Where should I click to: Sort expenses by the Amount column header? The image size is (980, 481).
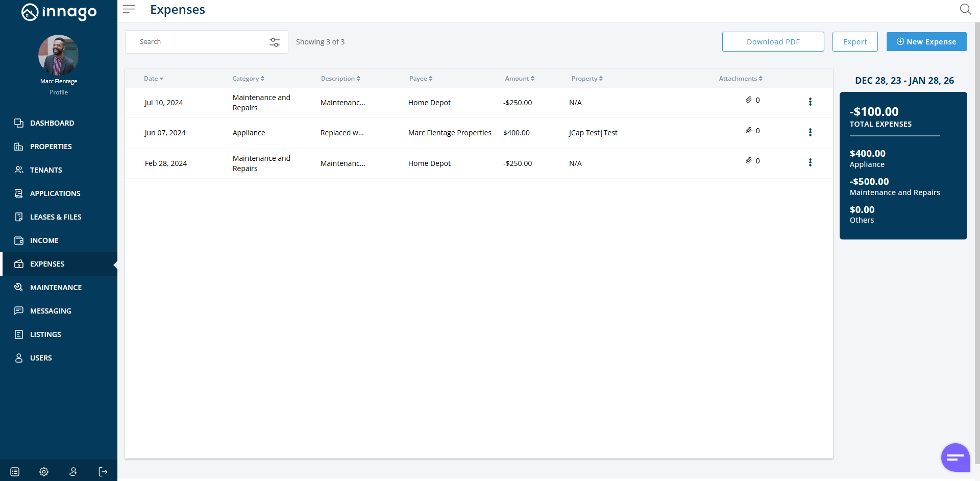519,79
